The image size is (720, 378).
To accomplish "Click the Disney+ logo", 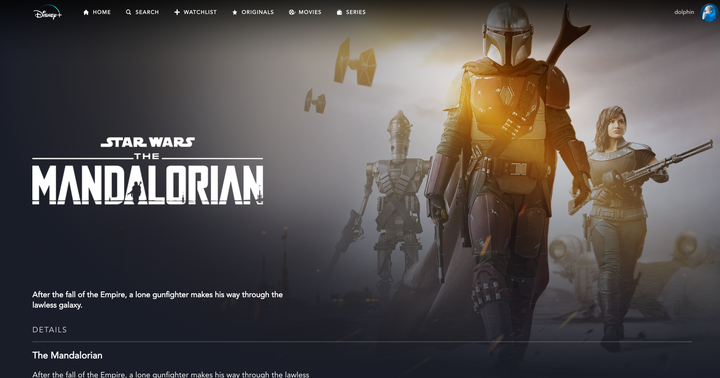I will pos(47,12).
